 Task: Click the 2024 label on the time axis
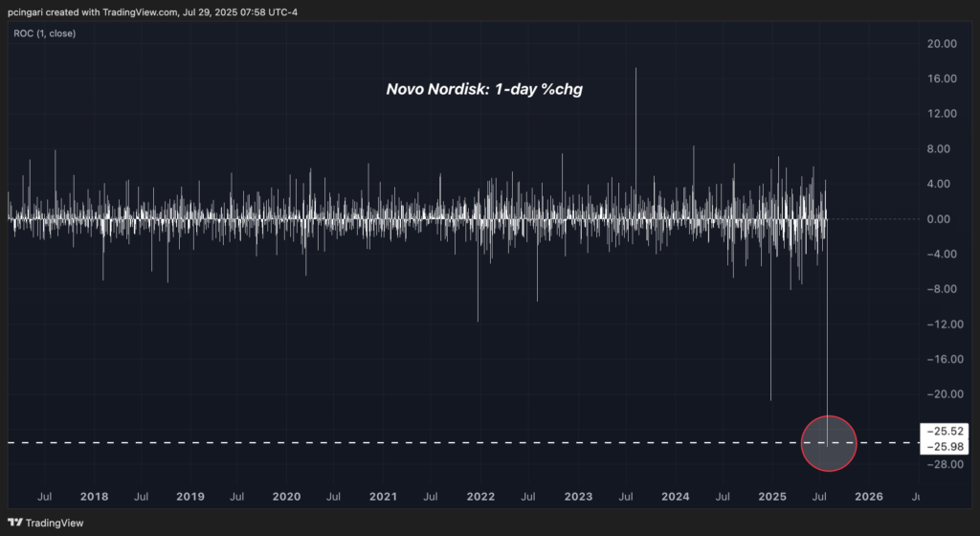pyautogui.click(x=675, y=497)
